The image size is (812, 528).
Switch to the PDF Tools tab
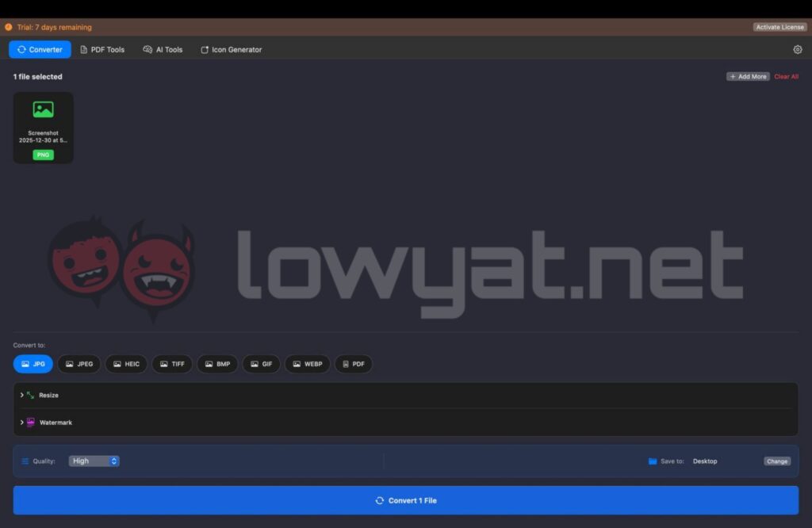(101, 49)
